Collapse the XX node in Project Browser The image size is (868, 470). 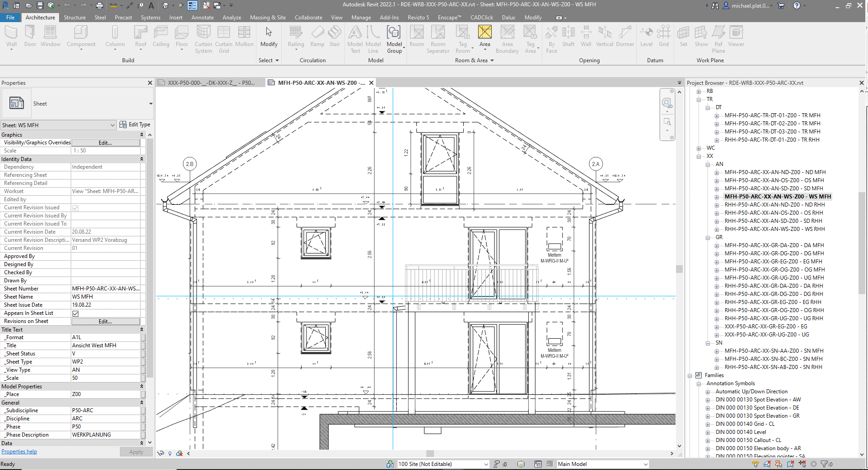pyautogui.click(x=699, y=156)
